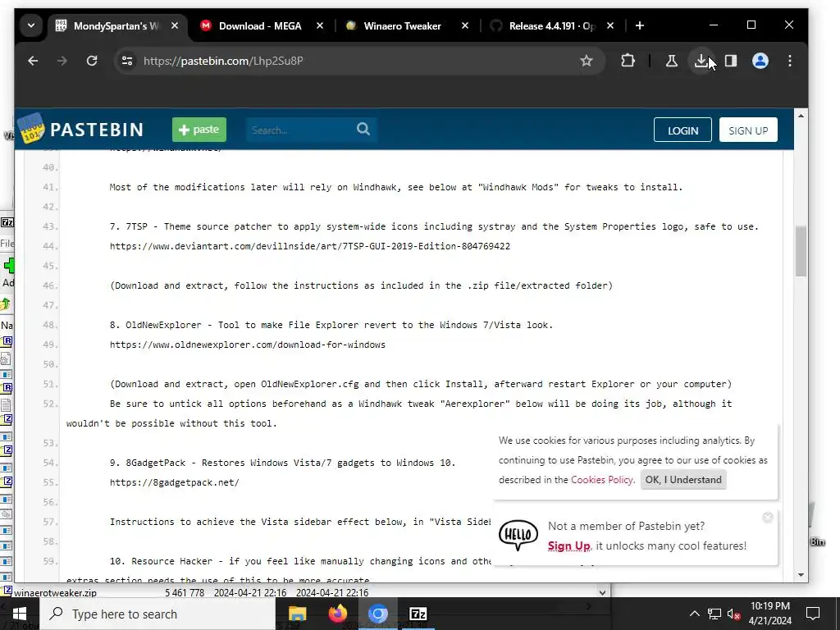Open the Cookies Policy link
This screenshot has height=630, width=840.
coord(601,479)
